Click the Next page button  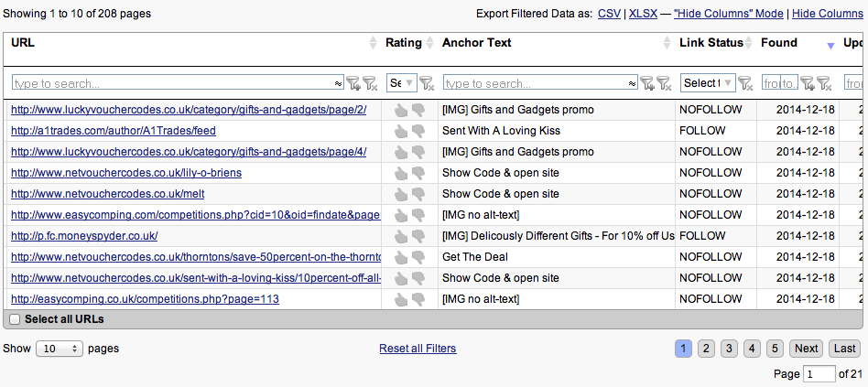coord(806,349)
